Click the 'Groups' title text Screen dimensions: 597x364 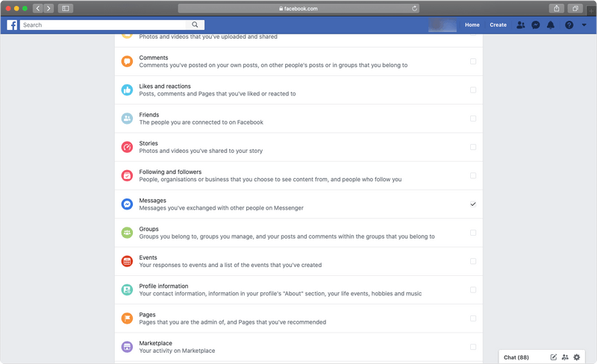(x=149, y=229)
